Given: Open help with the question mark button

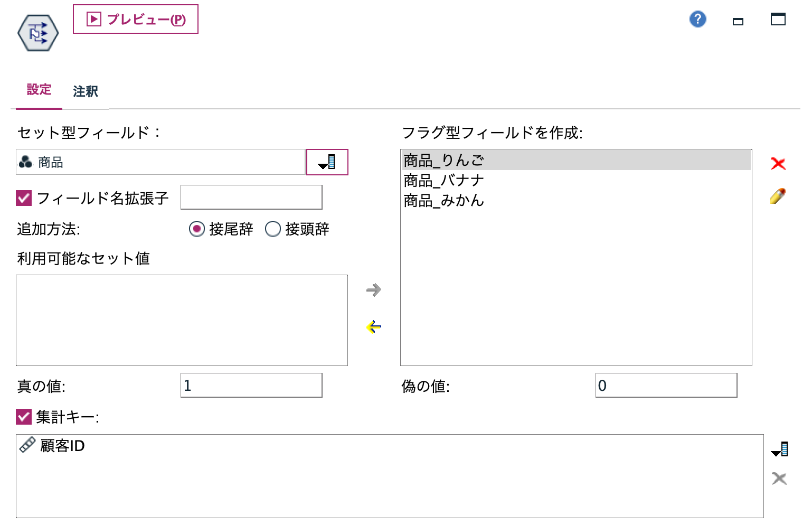Looking at the screenshot, I should [x=697, y=19].
